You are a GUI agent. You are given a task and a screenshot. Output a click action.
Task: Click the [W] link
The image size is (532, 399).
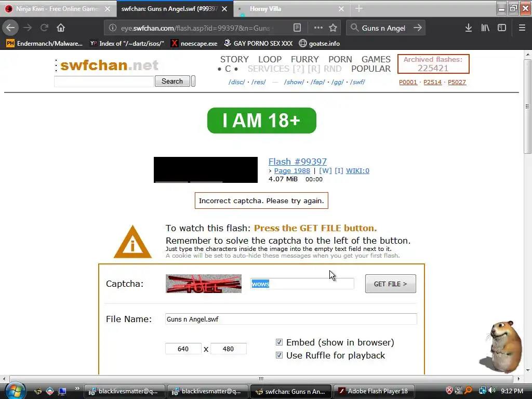(x=325, y=170)
